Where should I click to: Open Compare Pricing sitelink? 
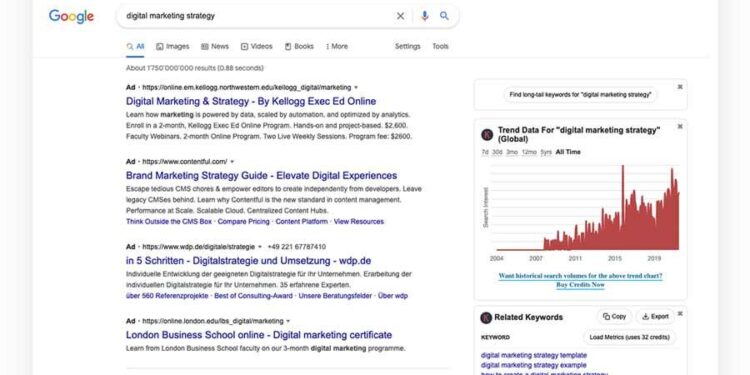coord(243,221)
